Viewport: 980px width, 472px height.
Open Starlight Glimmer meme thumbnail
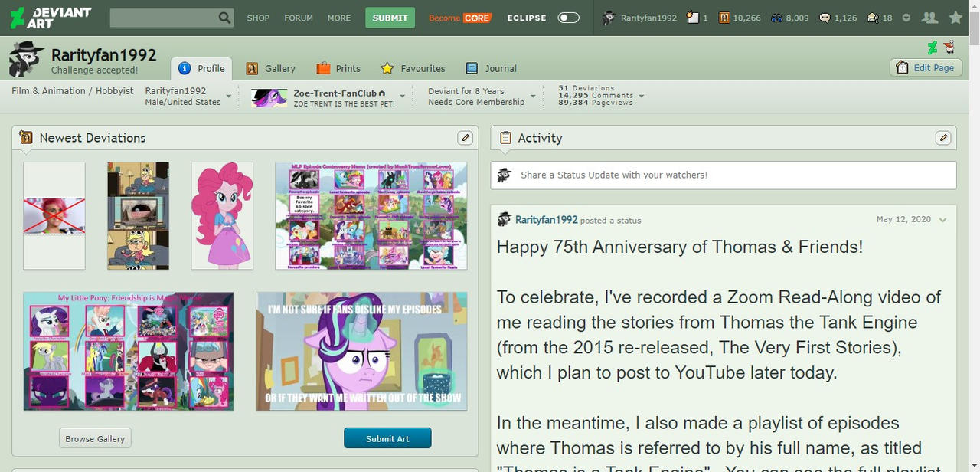pyautogui.click(x=361, y=351)
